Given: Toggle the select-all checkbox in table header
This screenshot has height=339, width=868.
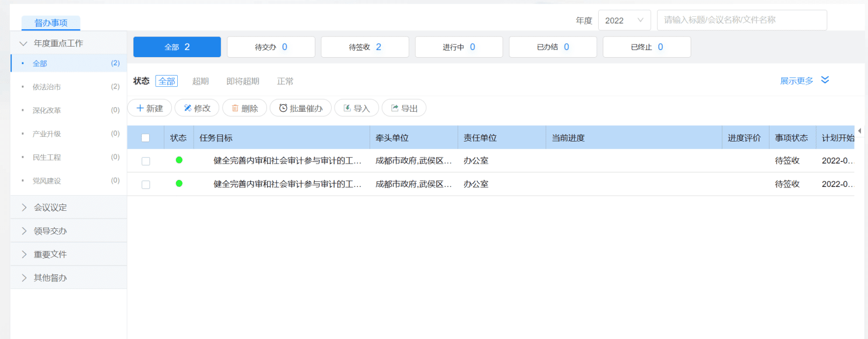Looking at the screenshot, I should [146, 138].
